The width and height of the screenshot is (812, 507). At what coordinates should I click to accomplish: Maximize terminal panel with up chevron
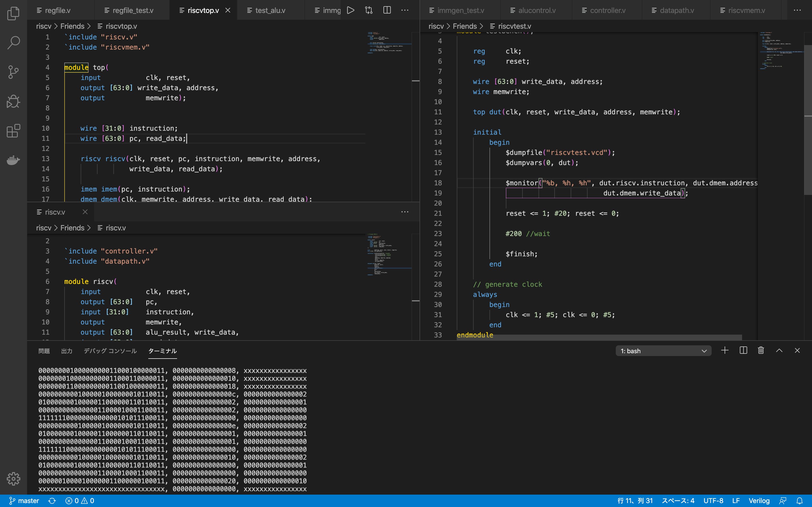pos(779,350)
